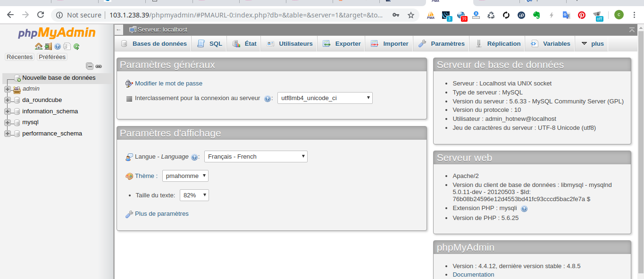Click the palette icon beside Thème

[x=129, y=176]
